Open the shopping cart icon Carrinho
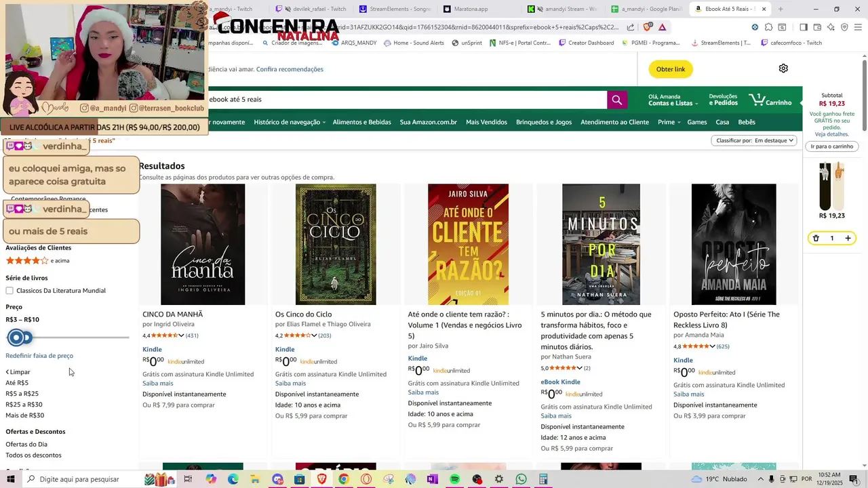The width and height of the screenshot is (868, 488). tap(770, 100)
